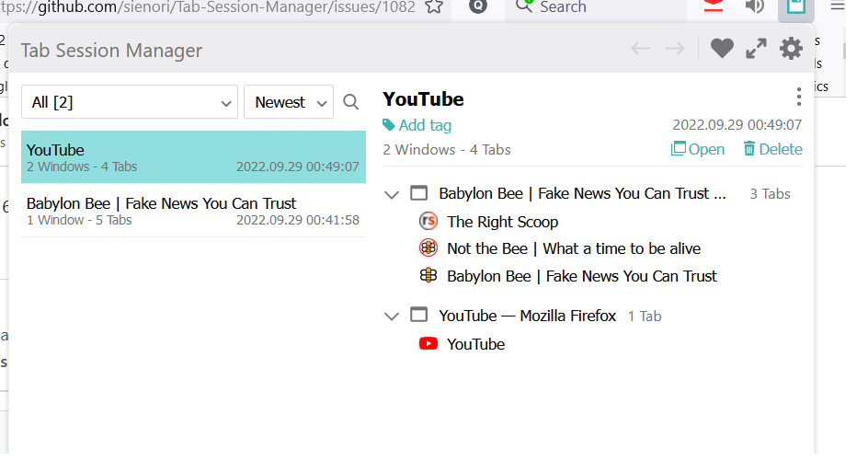The image size is (868, 472).
Task: Click the 3 Tabs count label
Action: click(770, 194)
